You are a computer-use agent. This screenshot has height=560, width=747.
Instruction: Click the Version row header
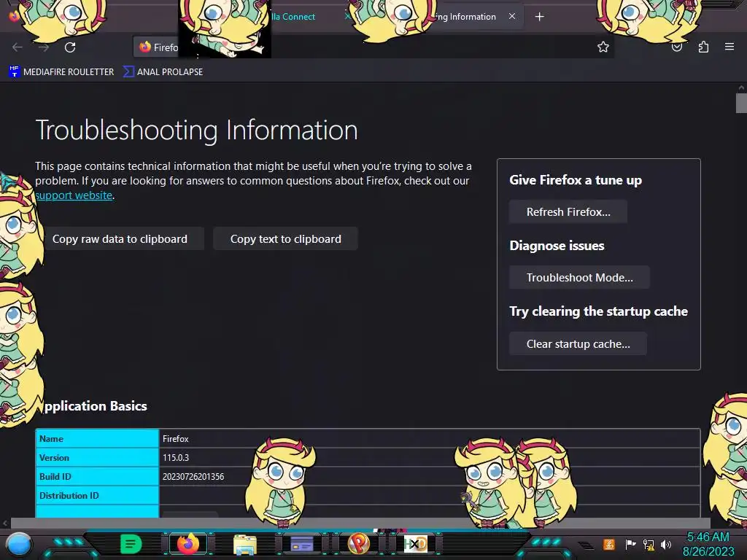click(97, 458)
